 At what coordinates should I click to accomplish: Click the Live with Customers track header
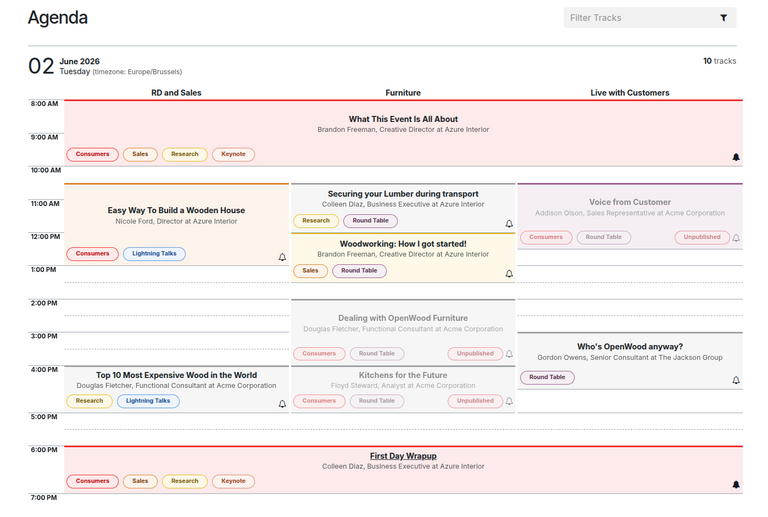click(x=630, y=93)
